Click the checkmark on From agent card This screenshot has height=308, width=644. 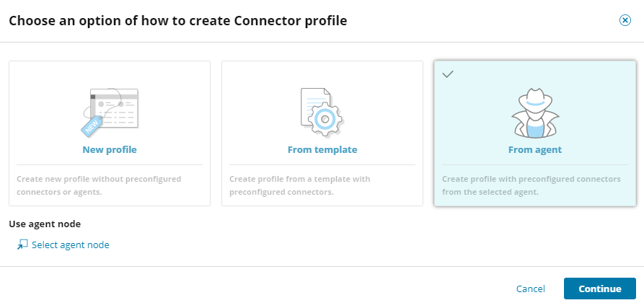(447, 74)
